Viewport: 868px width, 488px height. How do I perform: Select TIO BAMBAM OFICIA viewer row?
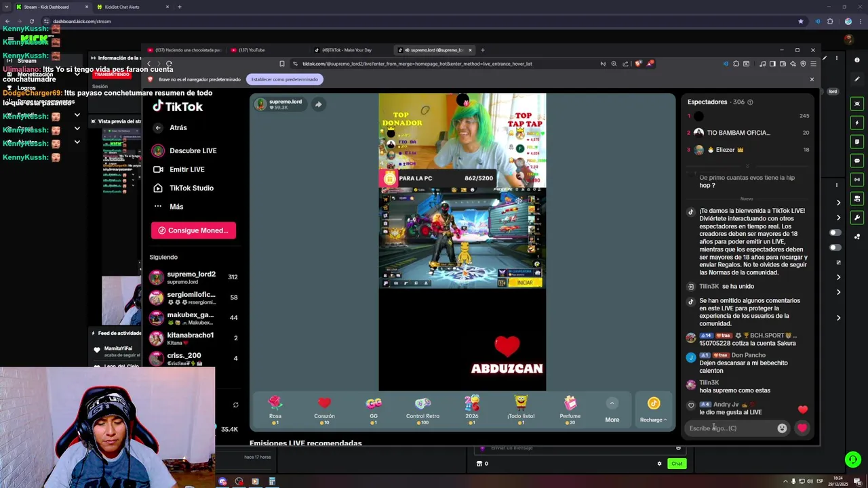(x=749, y=133)
